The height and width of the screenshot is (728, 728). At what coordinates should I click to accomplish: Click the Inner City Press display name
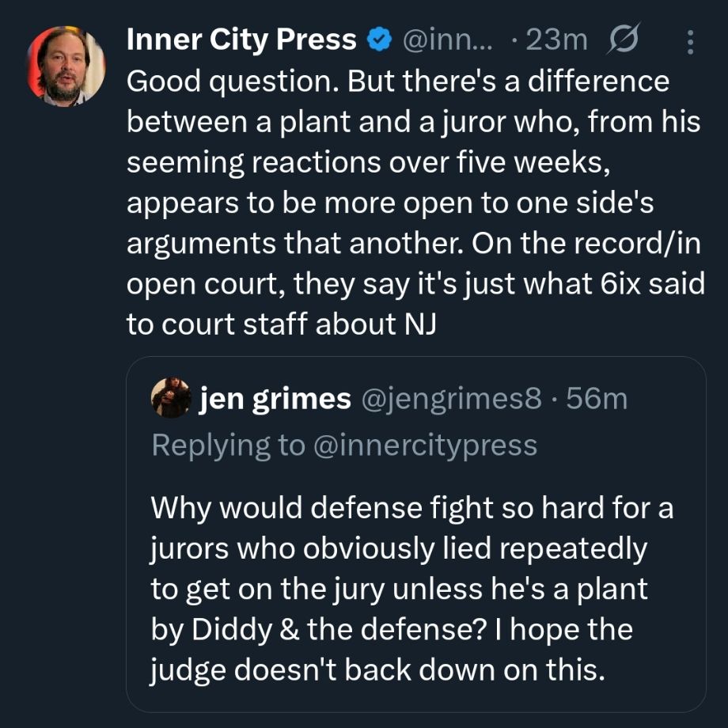tap(241, 40)
